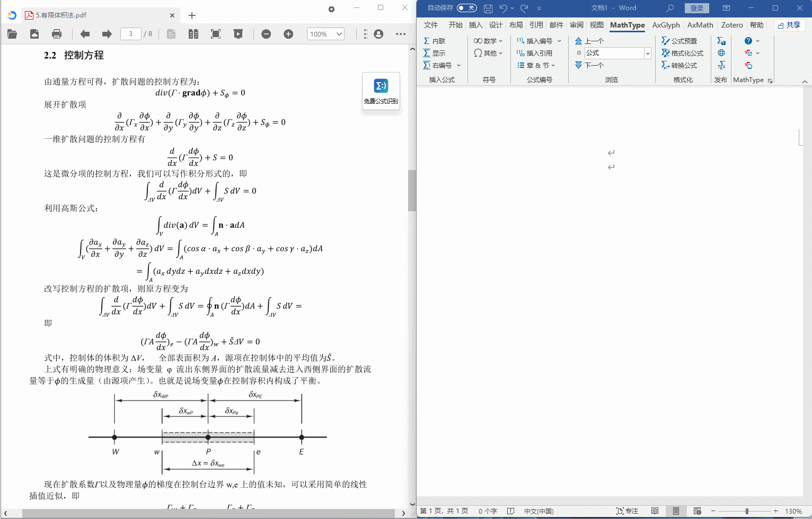Toggle Word AutoSave switch
The width and height of the screenshot is (812, 519).
[467, 8]
